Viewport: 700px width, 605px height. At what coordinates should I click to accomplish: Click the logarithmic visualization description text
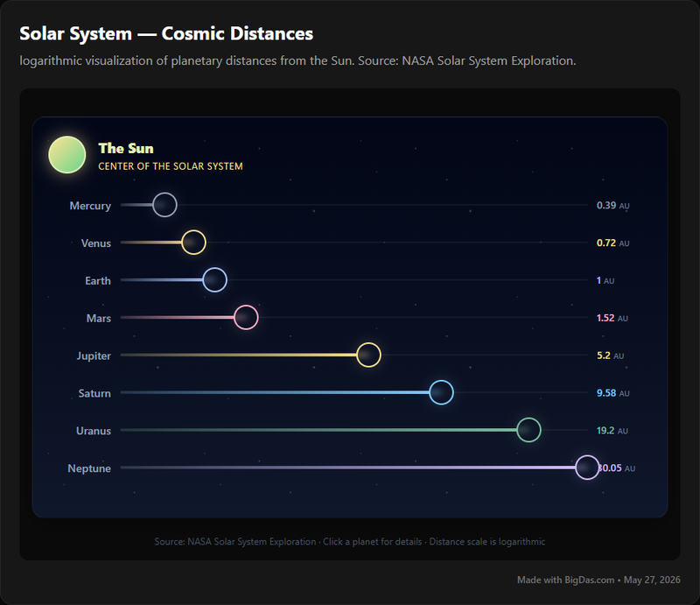tap(297, 60)
